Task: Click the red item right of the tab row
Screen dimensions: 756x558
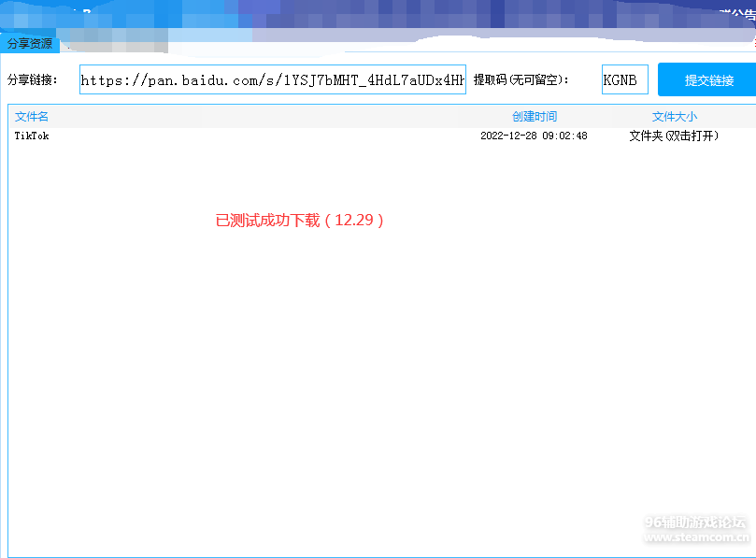Action: (752, 42)
